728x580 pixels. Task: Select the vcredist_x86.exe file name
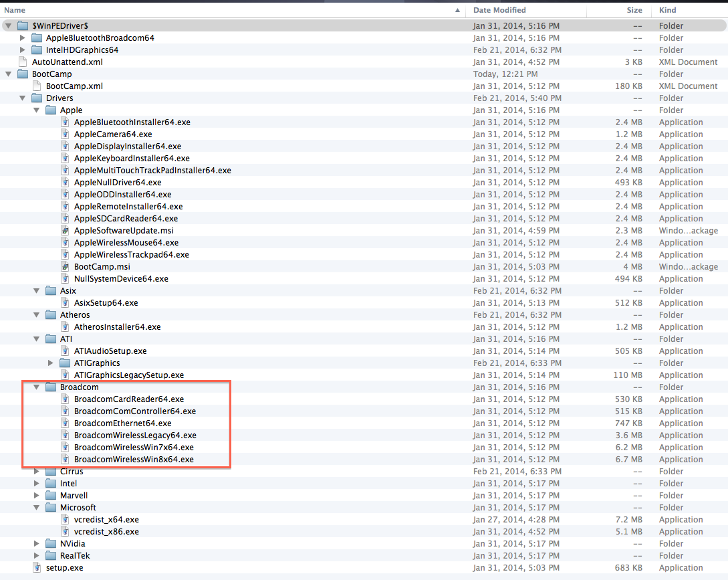click(x=106, y=532)
